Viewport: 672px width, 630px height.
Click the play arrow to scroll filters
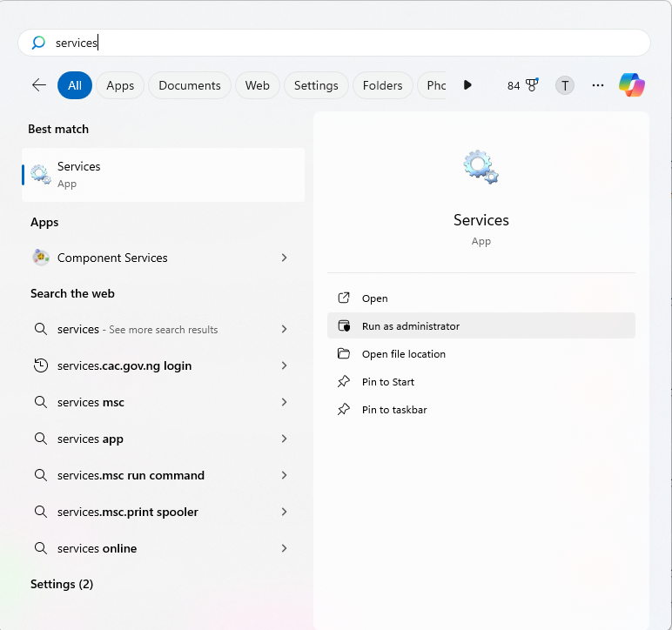click(x=467, y=85)
